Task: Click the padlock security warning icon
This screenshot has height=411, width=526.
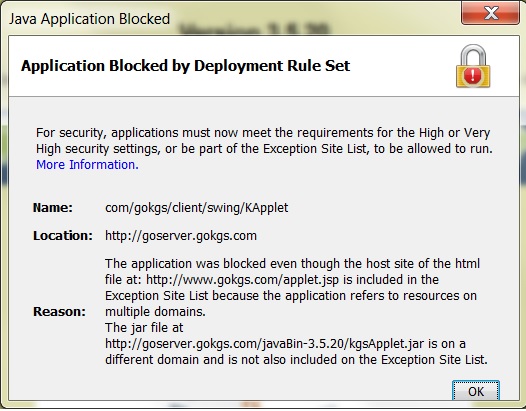Action: [473, 66]
